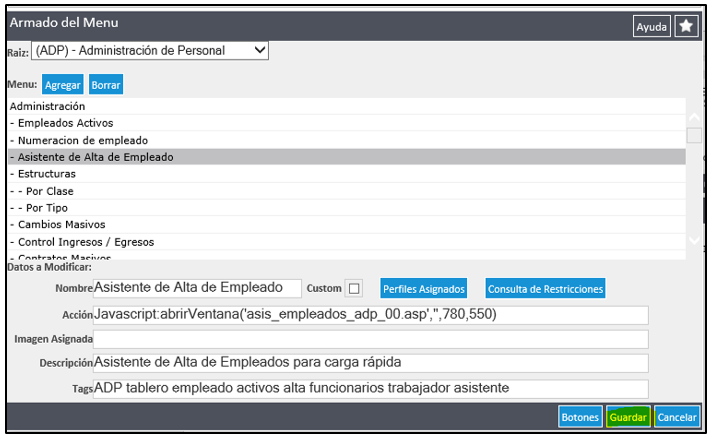
Task: Open the Raíz module dropdown
Action: (x=150, y=50)
